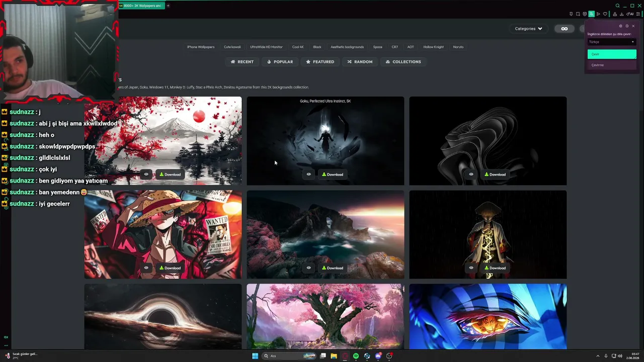This screenshot has height=362, width=644.
Task: Open Discord from the taskbar
Action: click(x=378, y=356)
